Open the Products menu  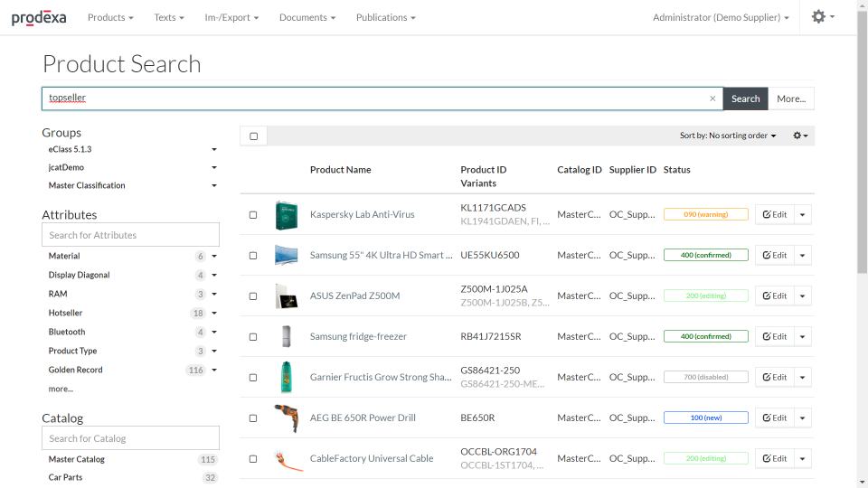pos(110,17)
